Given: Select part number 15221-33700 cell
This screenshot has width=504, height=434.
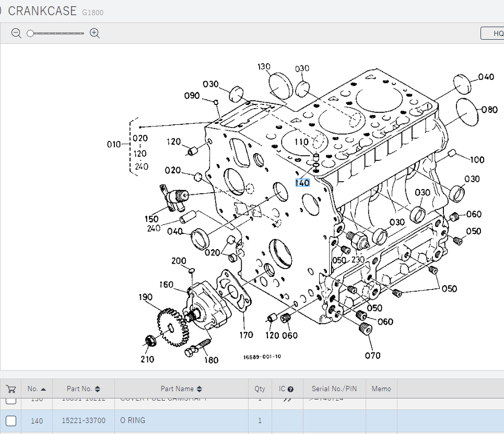Looking at the screenshot, I should tap(84, 420).
